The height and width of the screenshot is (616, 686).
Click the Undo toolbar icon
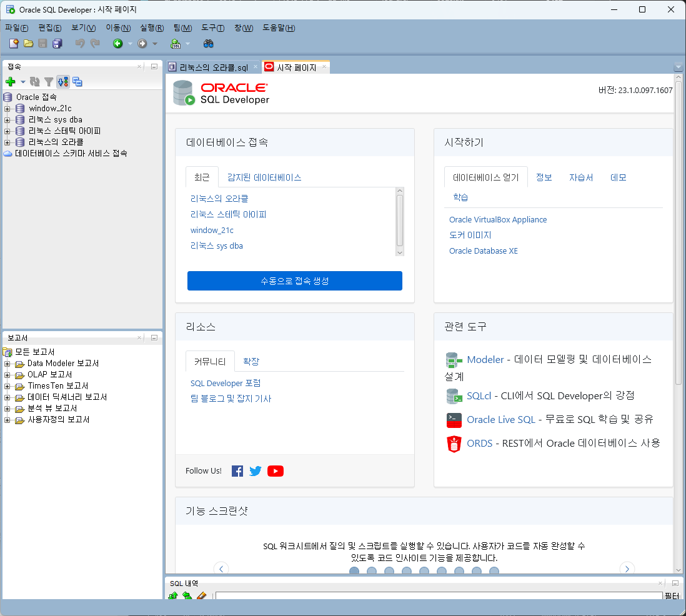pyautogui.click(x=79, y=43)
